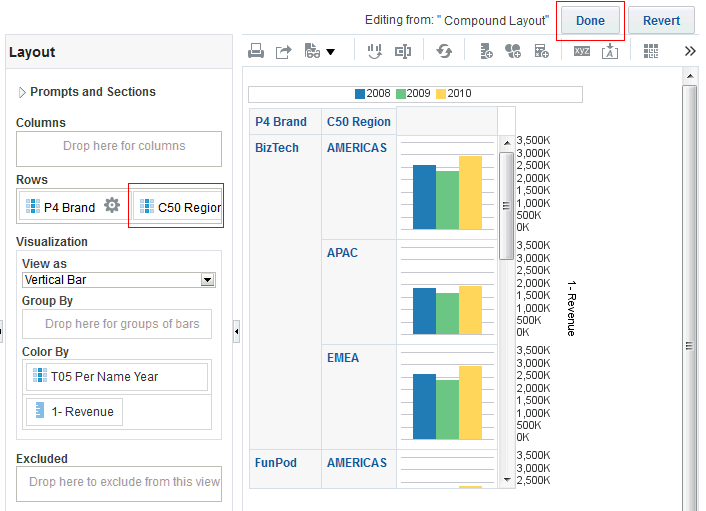Open the show-how-results-look dropdown arrow
This screenshot has height=511, width=706.
pos(330,50)
